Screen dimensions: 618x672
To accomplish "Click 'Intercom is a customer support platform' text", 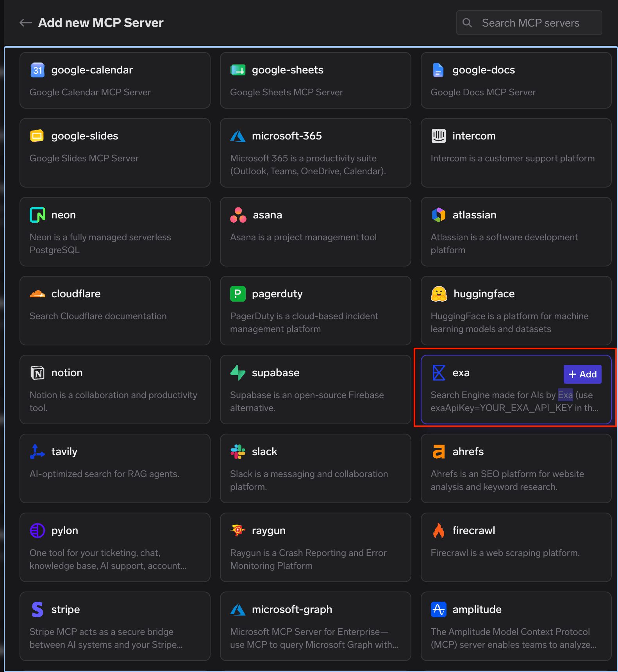I will click(x=513, y=158).
